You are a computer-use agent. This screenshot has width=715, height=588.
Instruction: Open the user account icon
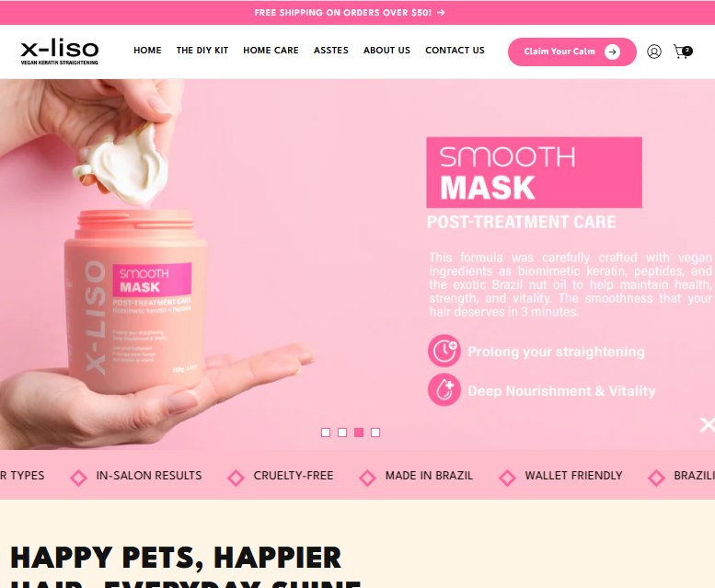tap(654, 52)
